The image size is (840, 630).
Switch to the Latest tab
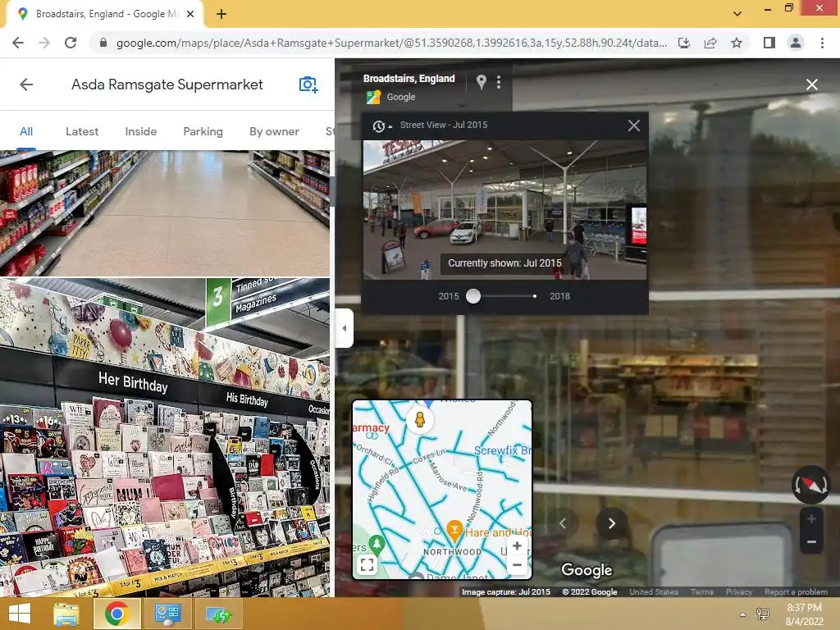[82, 131]
